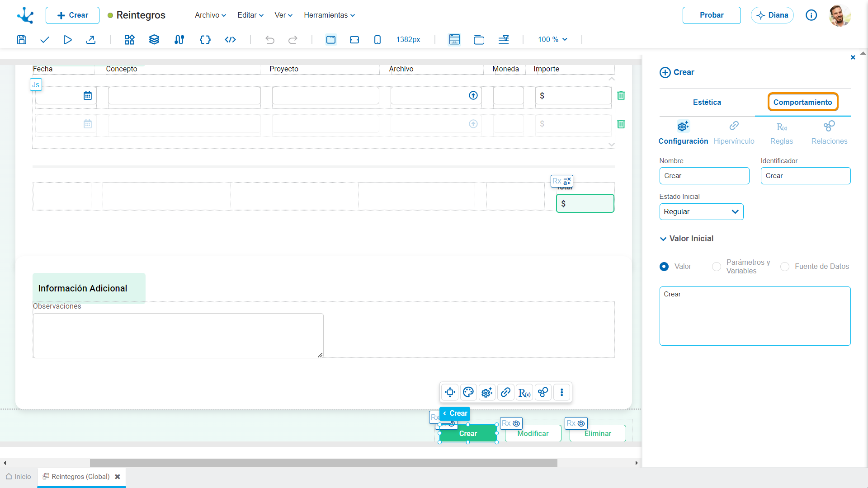Screen dimensions: 868x488
Task: Click the horizontal scrollbar thumb
Action: 324,463
